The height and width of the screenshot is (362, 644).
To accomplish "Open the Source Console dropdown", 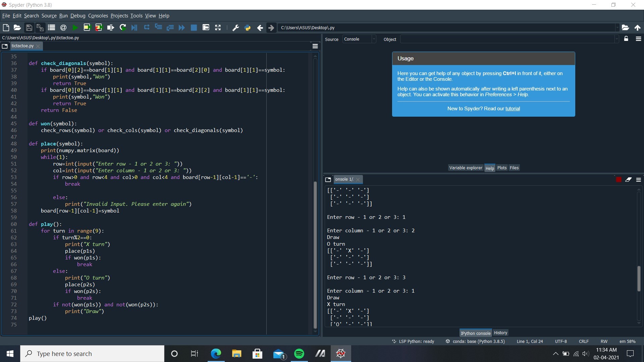I will pyautogui.click(x=359, y=39).
